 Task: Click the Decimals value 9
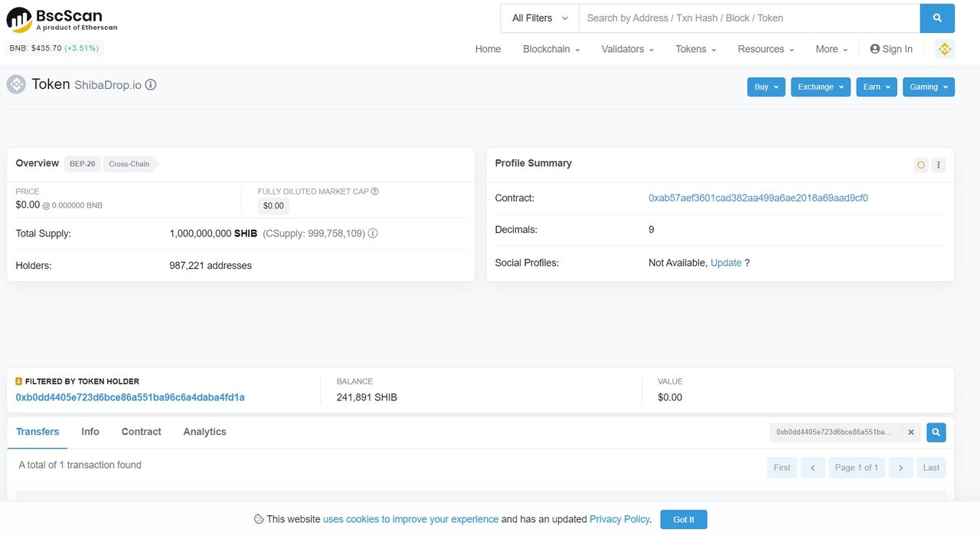point(652,230)
